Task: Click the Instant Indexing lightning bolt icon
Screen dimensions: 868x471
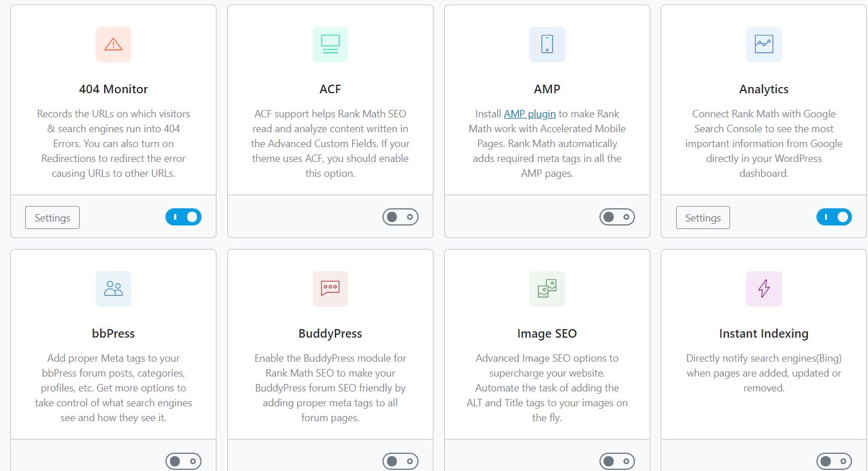Action: 764,289
